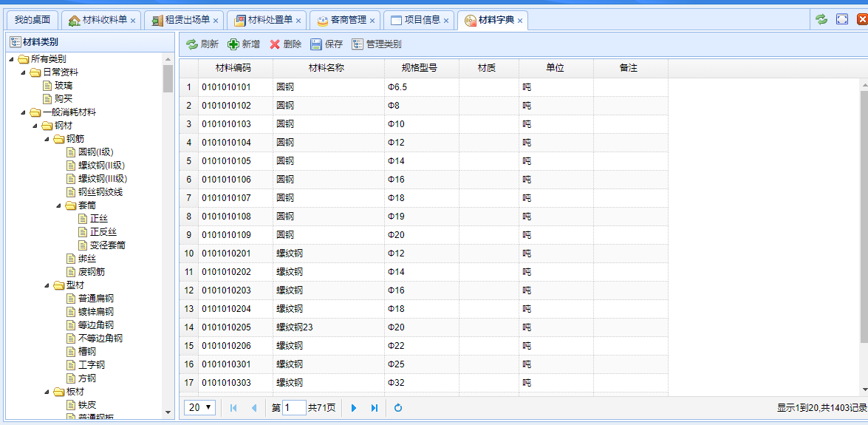Close the 材料字典 tab
Screen dimensions: 868x425
click(x=520, y=21)
